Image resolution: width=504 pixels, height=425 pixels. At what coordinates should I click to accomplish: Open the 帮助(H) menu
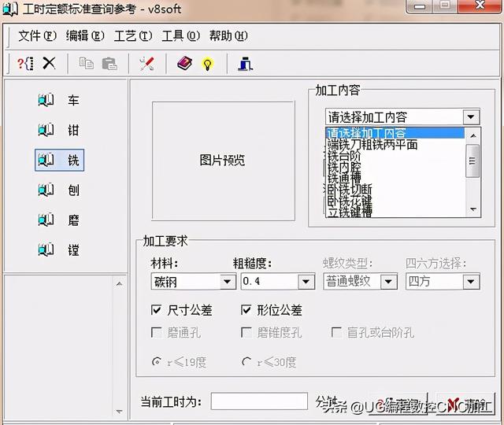pos(228,35)
